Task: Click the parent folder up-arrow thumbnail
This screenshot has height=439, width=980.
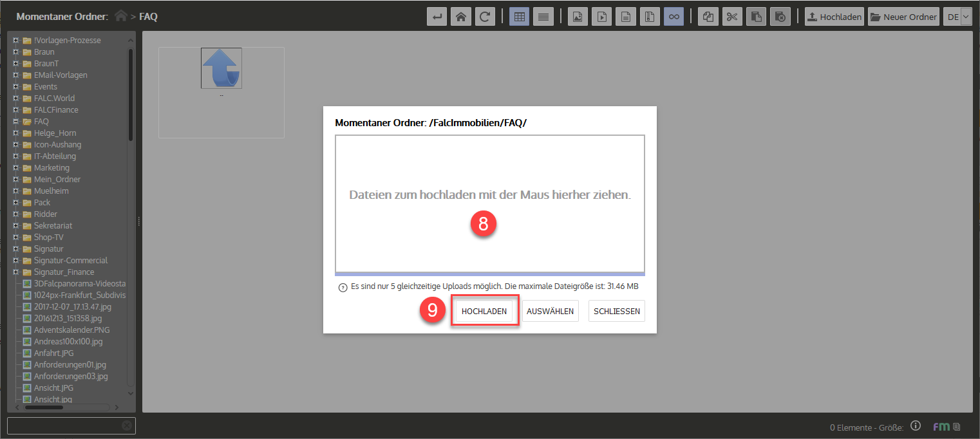Action: 221,68
